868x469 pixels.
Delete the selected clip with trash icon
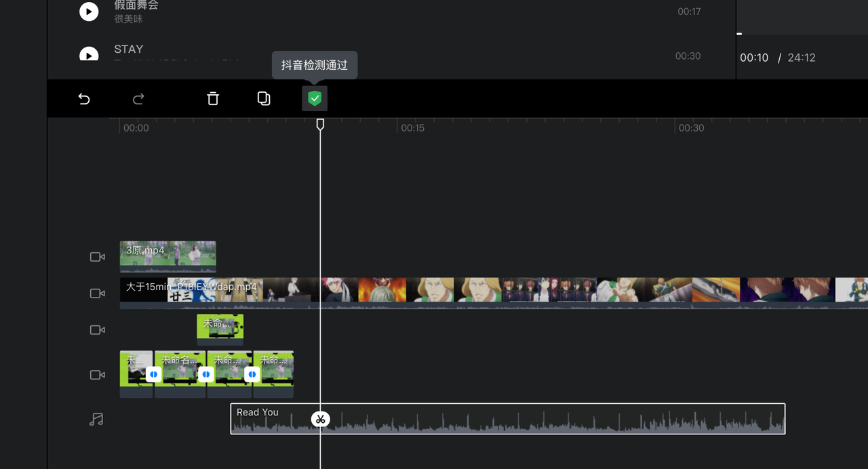click(213, 99)
